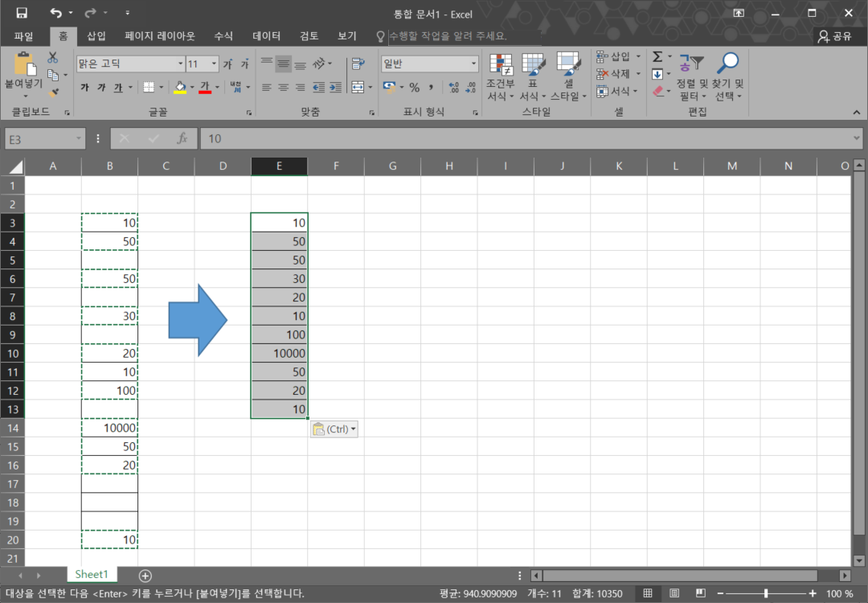868x603 pixels.
Task: Apply the red font color
Action: click(x=205, y=87)
